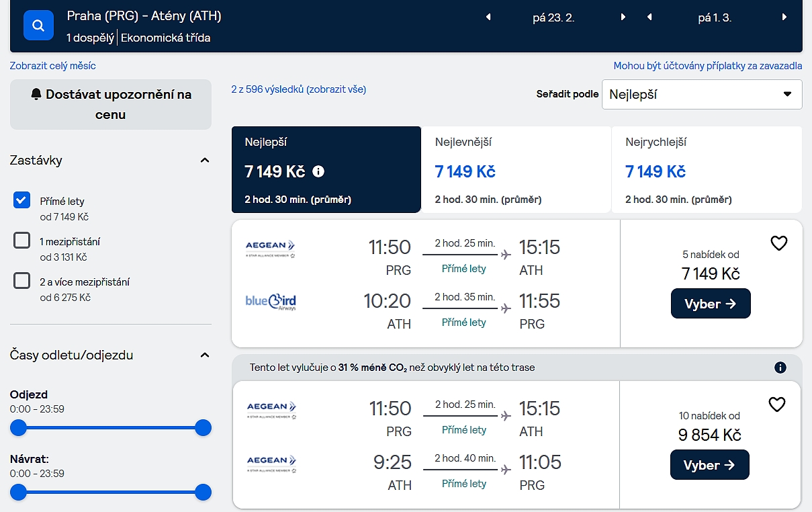Image resolution: width=812 pixels, height=512 pixels.
Task: Favorite the 9 854 Kč flight
Action: pyautogui.click(x=777, y=404)
